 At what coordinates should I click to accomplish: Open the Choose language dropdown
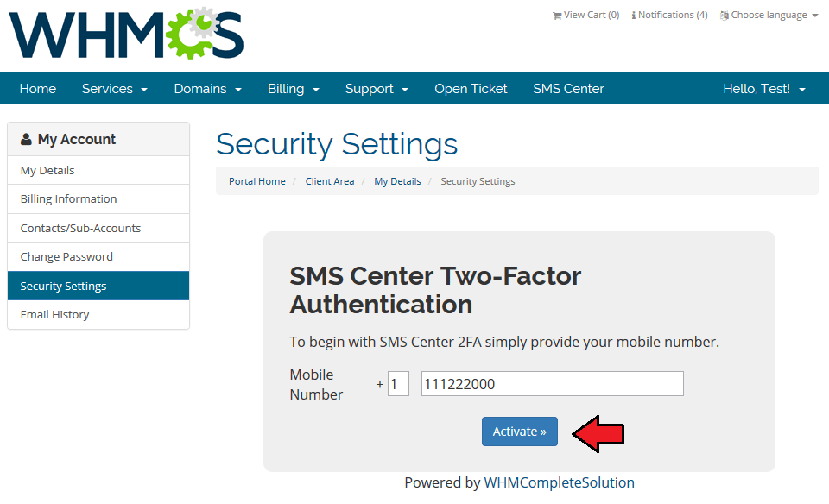point(769,15)
